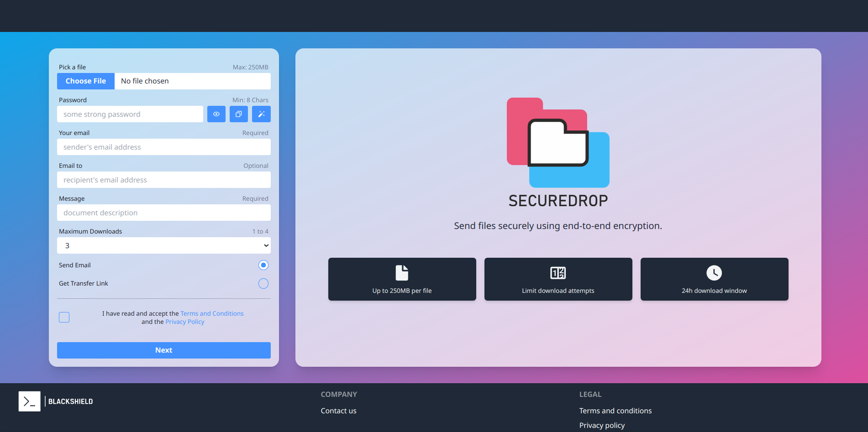Click the 'Send Email' label text
This screenshot has width=868, height=432.
point(75,265)
